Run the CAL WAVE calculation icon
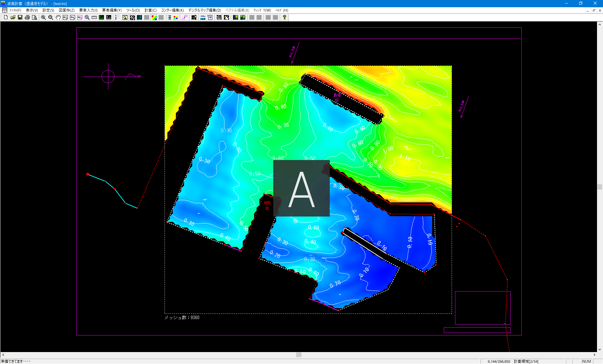Screen dimensions: 603x364 coord(203,18)
